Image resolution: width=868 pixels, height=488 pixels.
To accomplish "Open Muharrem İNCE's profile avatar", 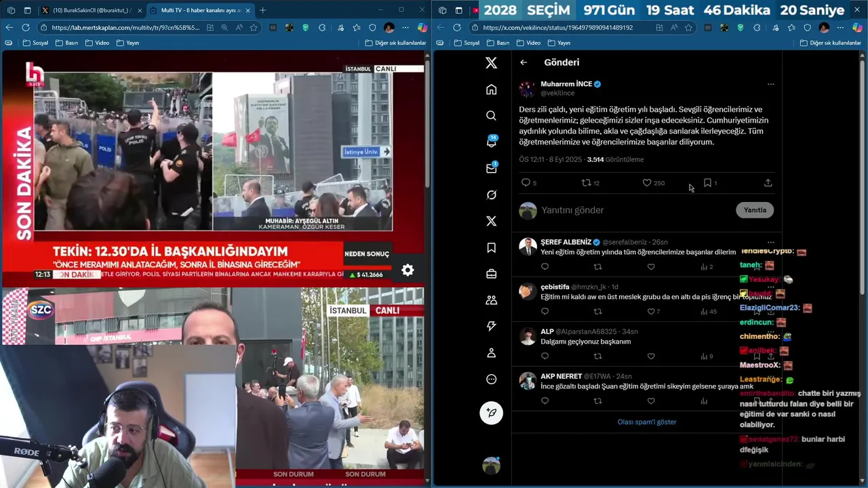I will coord(528,89).
